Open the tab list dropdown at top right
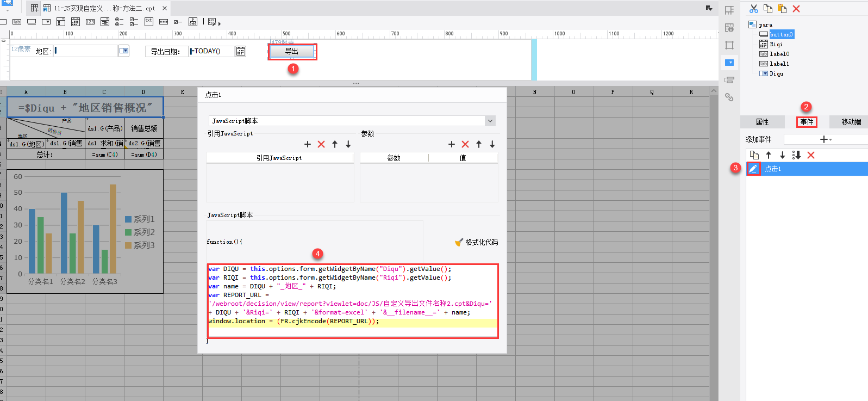868x401 pixels. pyautogui.click(x=709, y=8)
